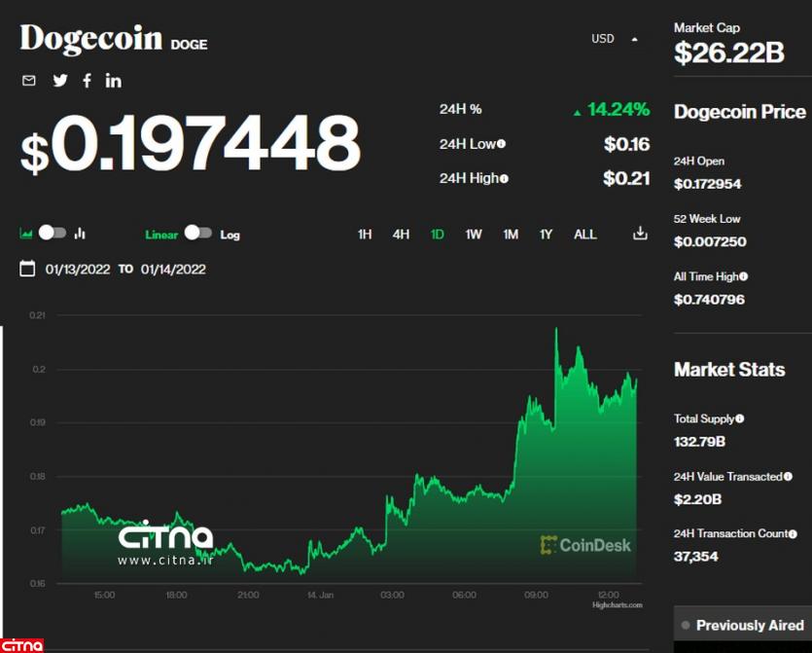The image size is (812, 653).
Task: Click the Facebook share icon
Action: coord(87,81)
